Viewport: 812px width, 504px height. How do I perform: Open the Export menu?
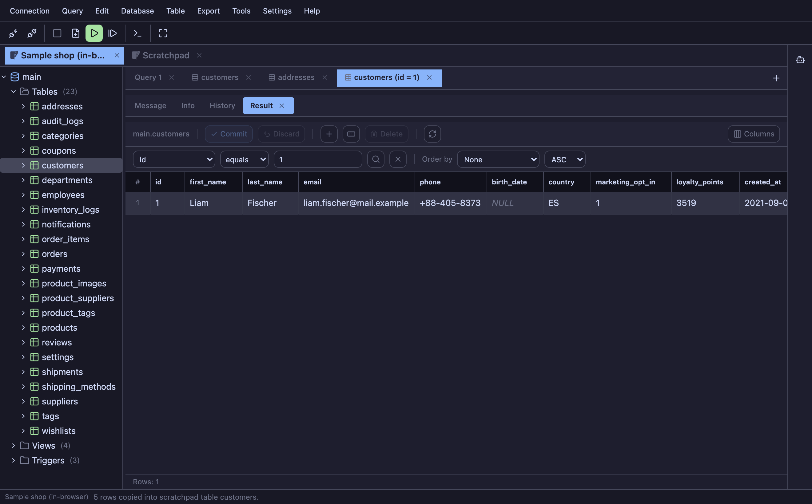coord(208,11)
